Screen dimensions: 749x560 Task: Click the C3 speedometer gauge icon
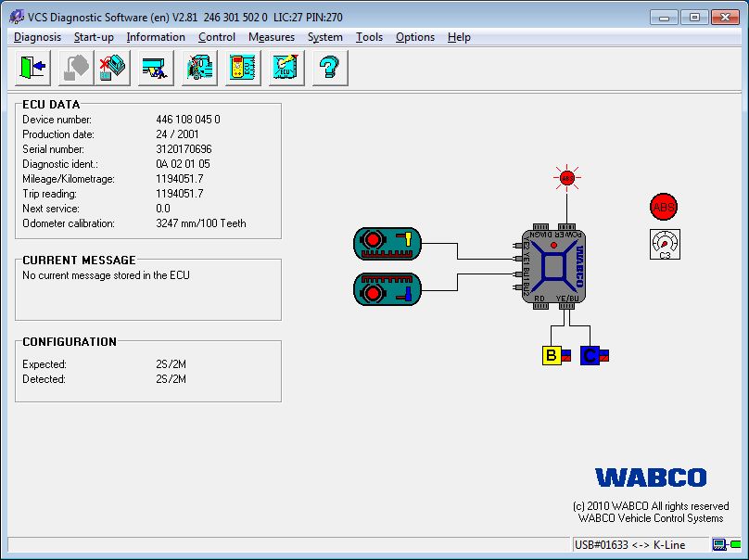pos(665,244)
